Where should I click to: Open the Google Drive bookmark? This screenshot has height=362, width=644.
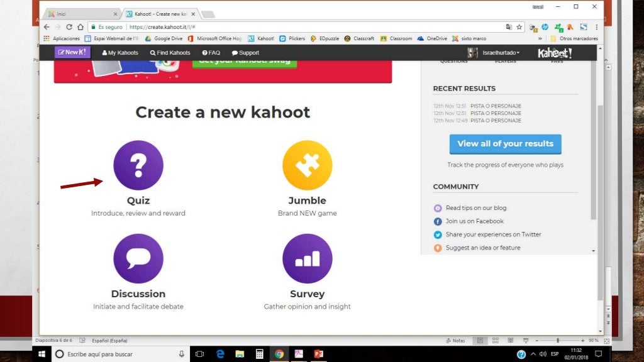pos(164,38)
